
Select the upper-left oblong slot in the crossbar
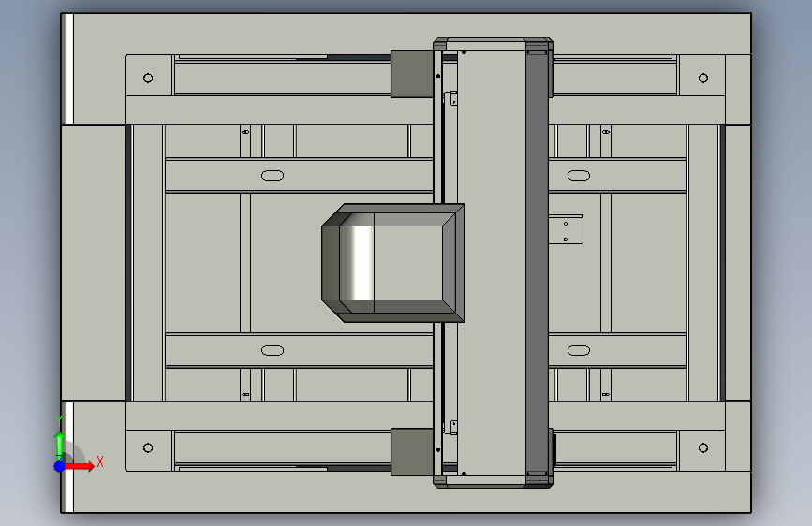click(x=273, y=176)
